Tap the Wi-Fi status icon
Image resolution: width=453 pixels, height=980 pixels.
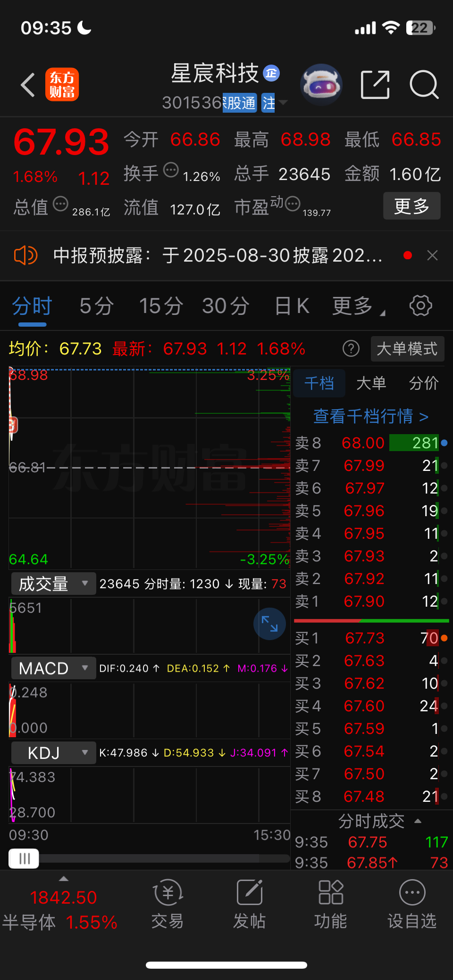(391, 28)
